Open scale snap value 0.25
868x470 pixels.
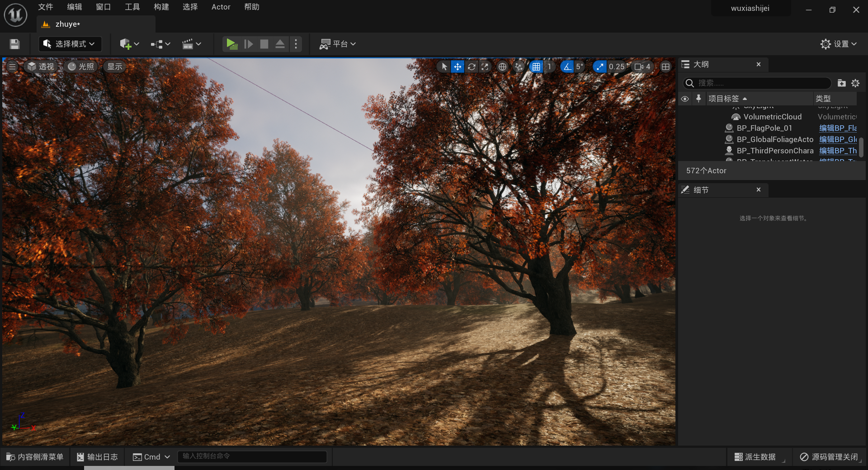point(618,66)
